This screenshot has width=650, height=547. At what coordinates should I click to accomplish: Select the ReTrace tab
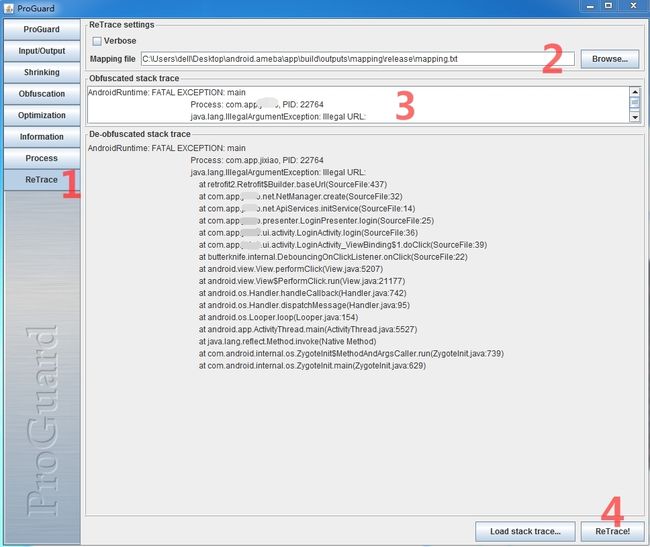[41, 180]
